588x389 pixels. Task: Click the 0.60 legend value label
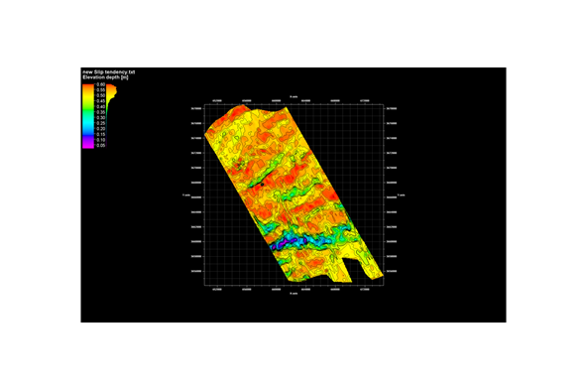point(101,84)
